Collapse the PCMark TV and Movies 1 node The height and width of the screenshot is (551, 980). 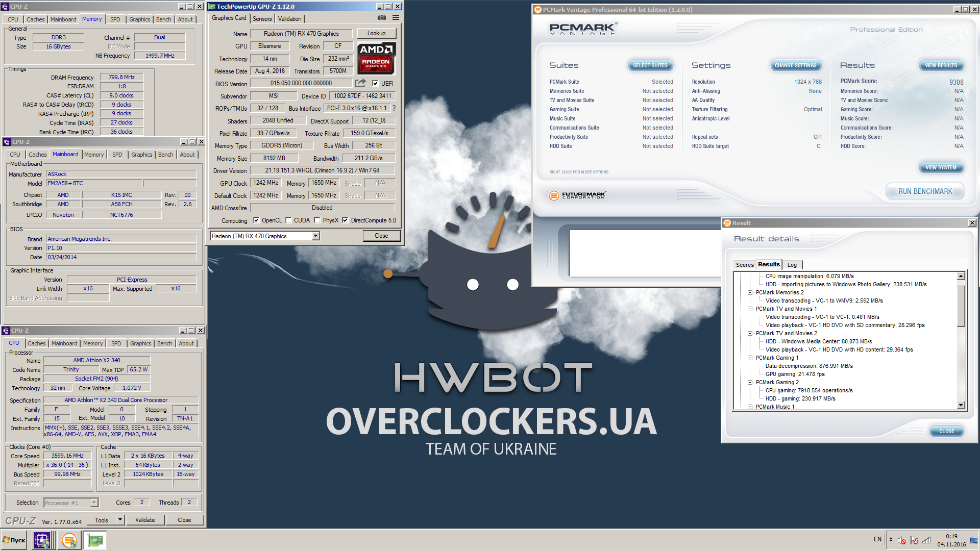(x=750, y=309)
